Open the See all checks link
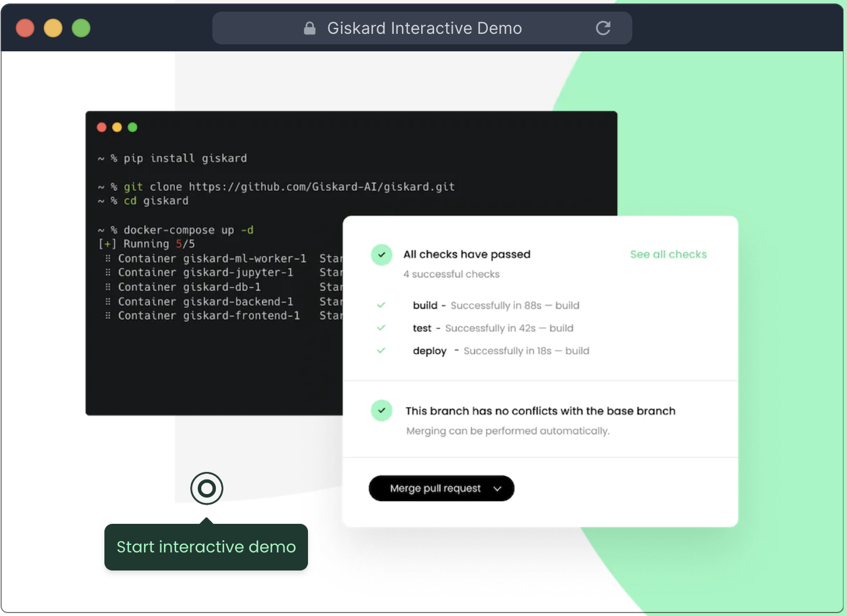 tap(668, 254)
